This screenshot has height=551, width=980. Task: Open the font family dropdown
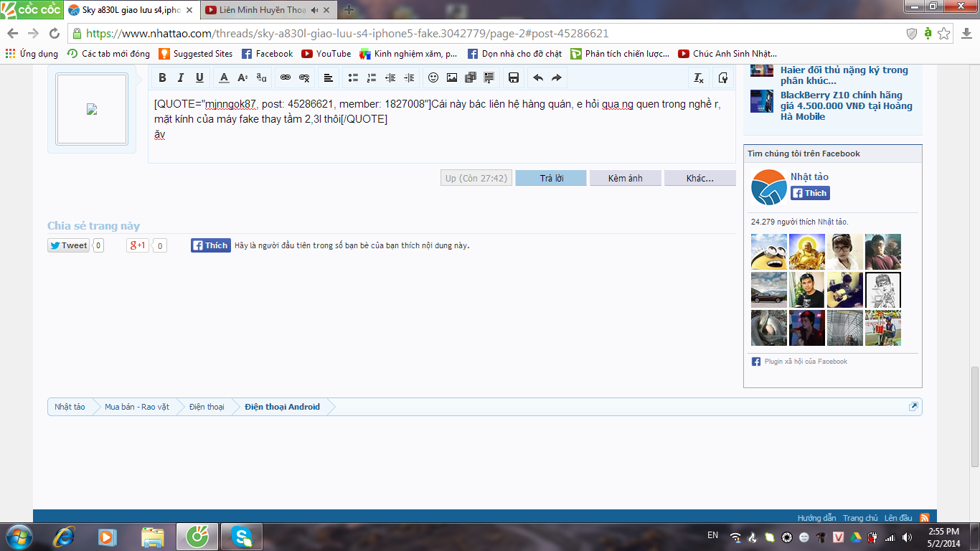pyautogui.click(x=261, y=77)
